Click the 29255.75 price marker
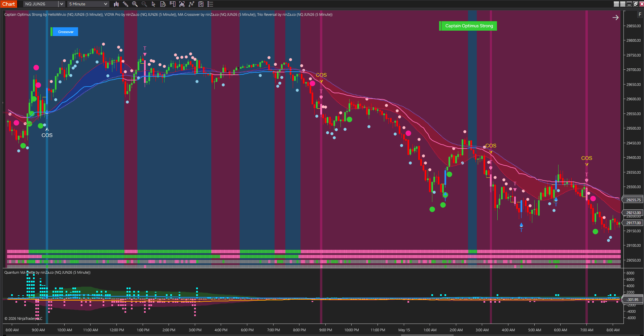This screenshot has width=644, height=336. [633, 200]
